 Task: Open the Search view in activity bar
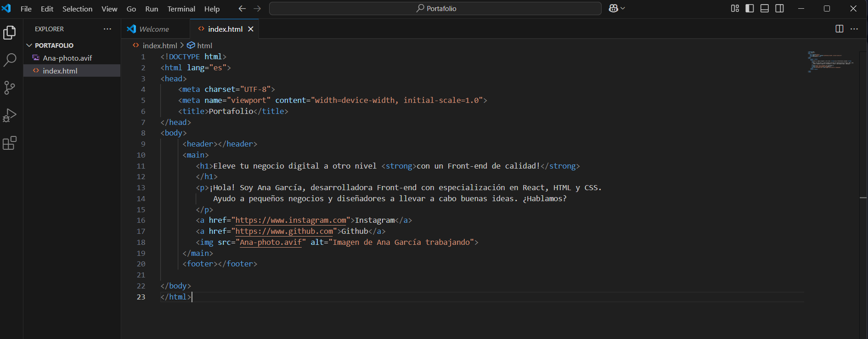10,60
